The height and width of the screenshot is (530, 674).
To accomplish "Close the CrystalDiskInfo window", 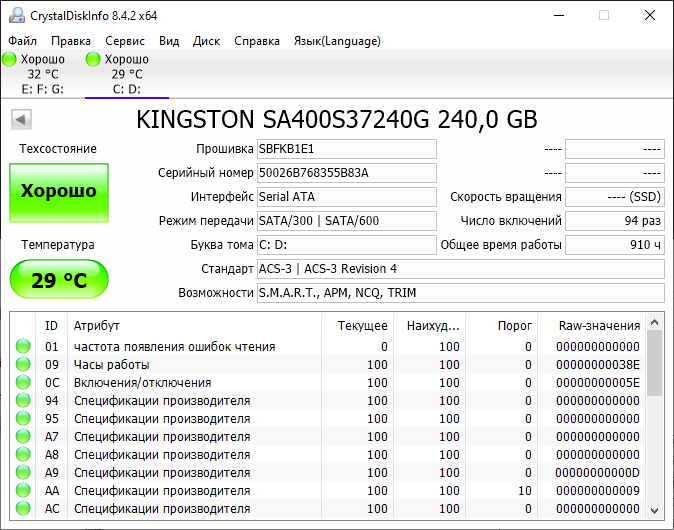I will tap(650, 15).
